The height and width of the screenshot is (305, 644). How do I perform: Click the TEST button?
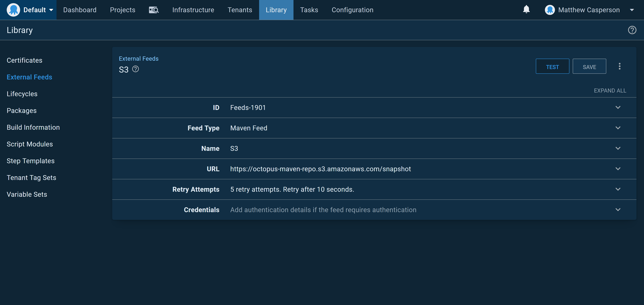click(552, 66)
